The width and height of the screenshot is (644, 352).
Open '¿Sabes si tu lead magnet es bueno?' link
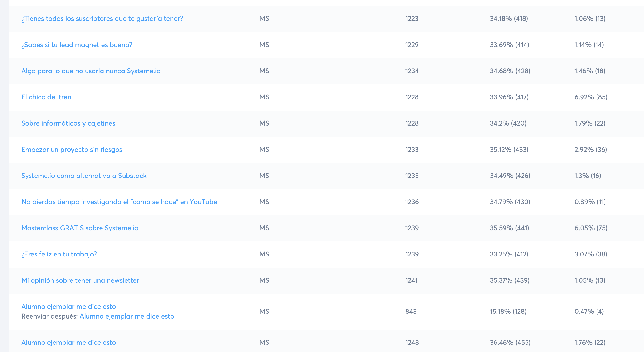(x=77, y=45)
